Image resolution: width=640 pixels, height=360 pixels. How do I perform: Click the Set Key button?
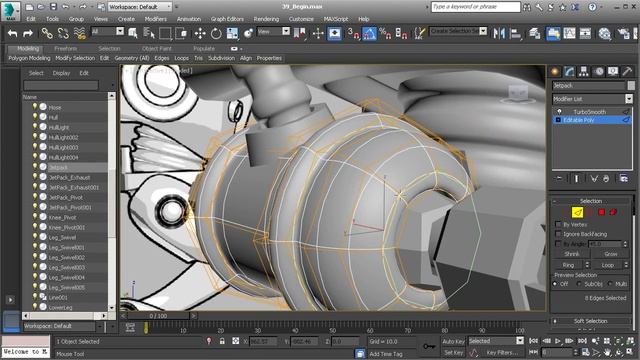coord(453,352)
